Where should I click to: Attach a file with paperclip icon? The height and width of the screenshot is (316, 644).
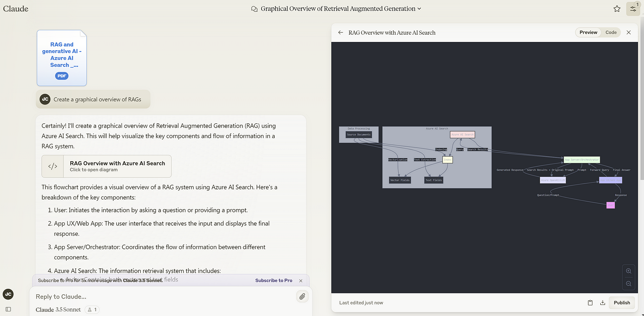click(302, 296)
